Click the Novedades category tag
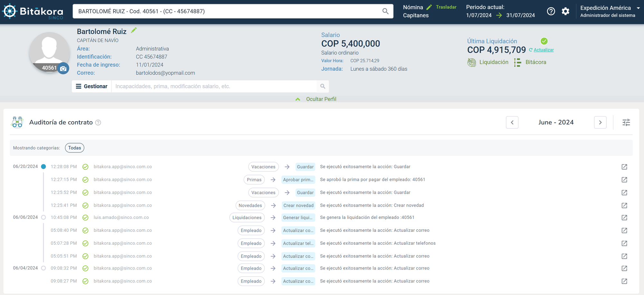Image resolution: width=644 pixels, height=295 pixels. point(250,205)
